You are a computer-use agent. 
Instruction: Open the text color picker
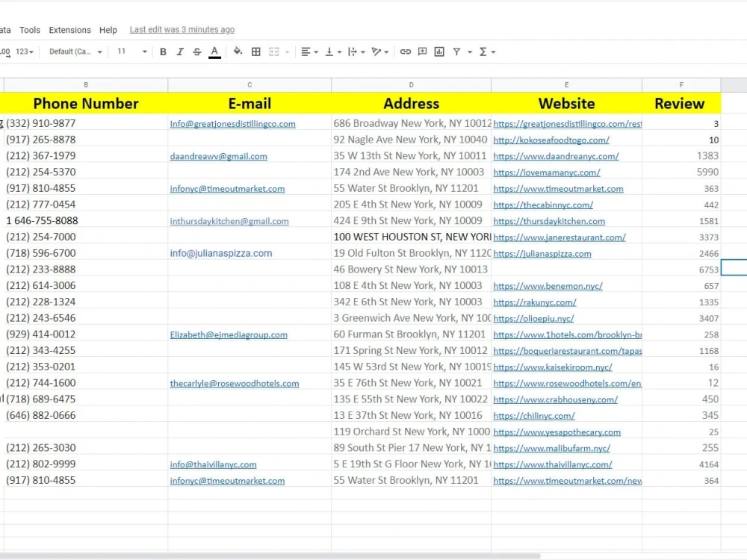(x=215, y=52)
